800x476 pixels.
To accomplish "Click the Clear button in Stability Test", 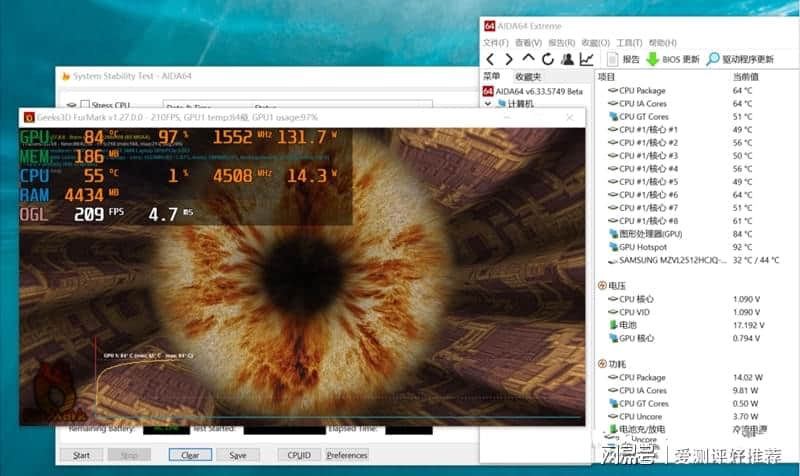I will pos(190,455).
